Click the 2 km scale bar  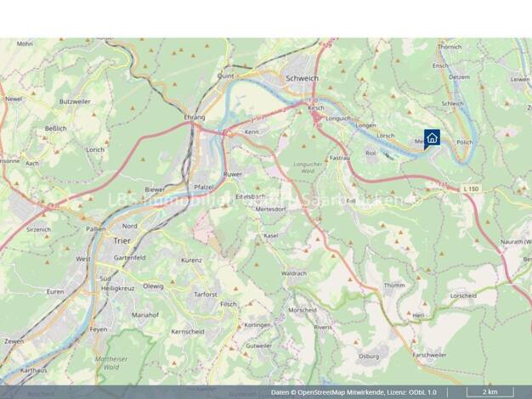[490, 392]
